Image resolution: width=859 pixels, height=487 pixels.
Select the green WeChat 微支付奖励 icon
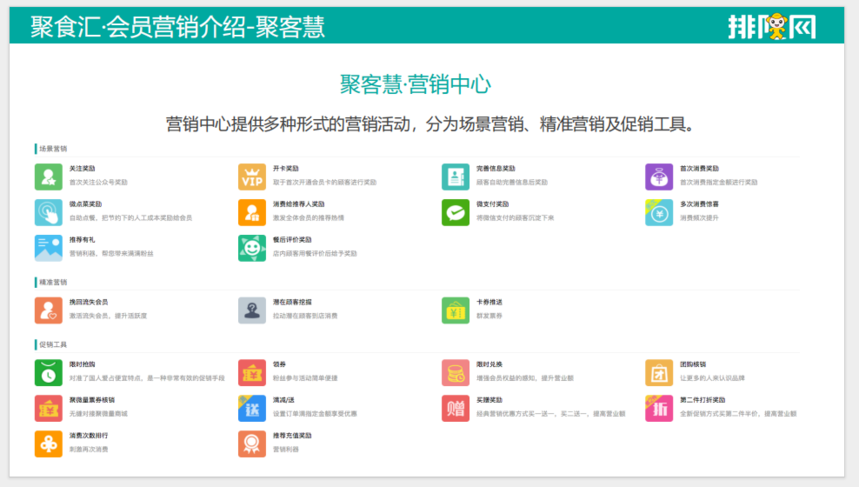click(x=455, y=212)
